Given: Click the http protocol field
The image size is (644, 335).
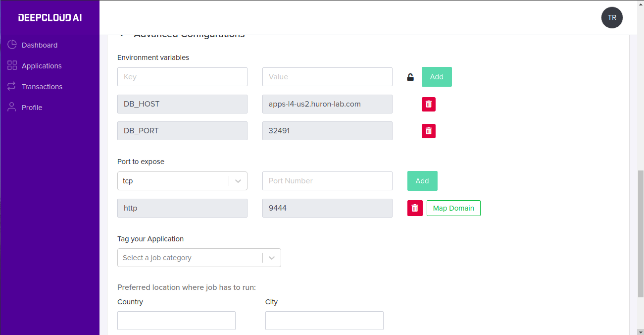Looking at the screenshot, I should (x=182, y=208).
